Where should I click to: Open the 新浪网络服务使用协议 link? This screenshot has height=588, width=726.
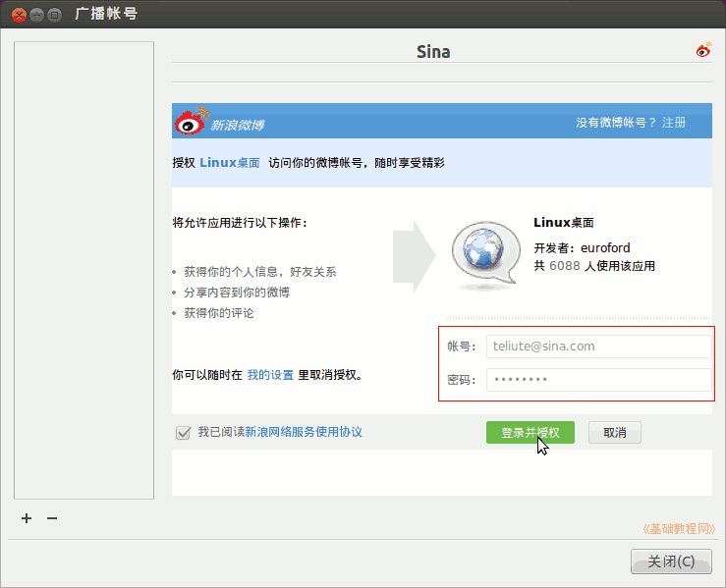pyautogui.click(x=304, y=432)
